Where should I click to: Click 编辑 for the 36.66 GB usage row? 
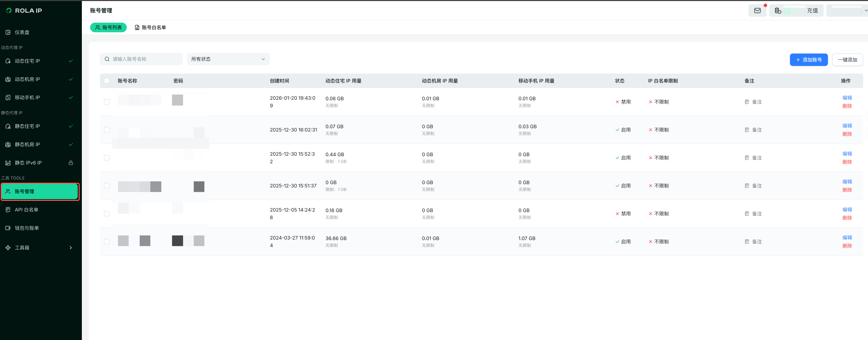847,238
